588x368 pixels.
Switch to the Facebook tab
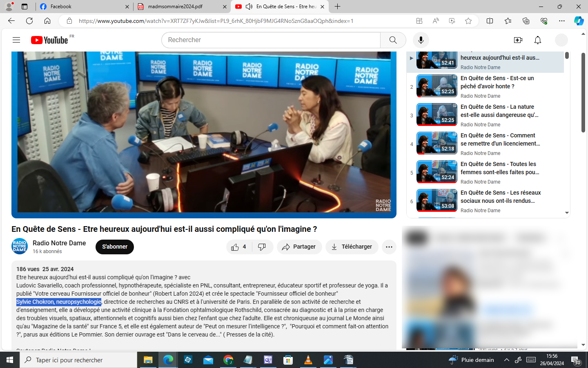click(x=84, y=7)
